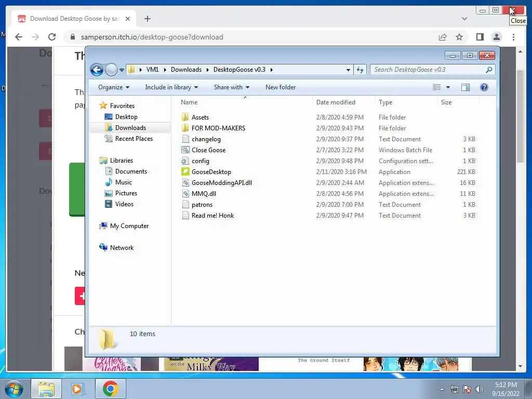Select Network in navigation pane

[x=122, y=248]
